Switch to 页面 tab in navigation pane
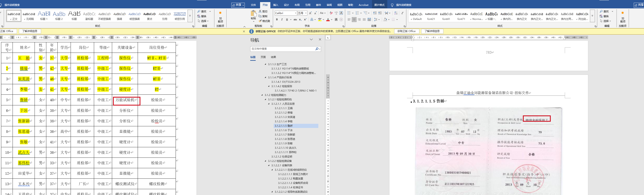 pyautogui.click(x=263, y=57)
